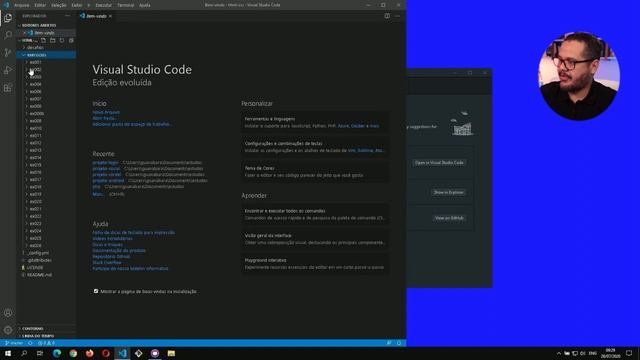Screen dimensions: 640x360
Task: Click the 'Abrir Pasta...' link
Action: (x=104, y=118)
